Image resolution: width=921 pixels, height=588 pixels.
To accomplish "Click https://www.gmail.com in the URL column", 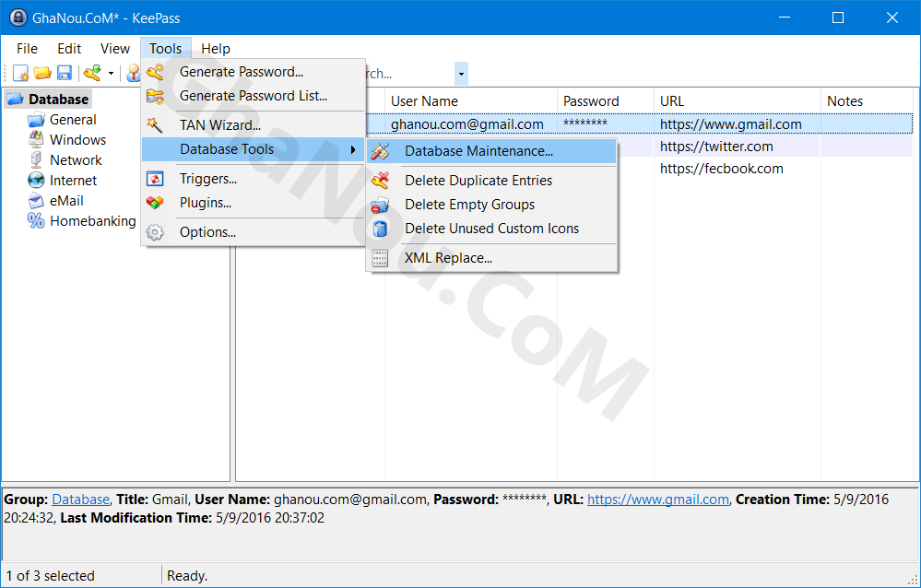I will tap(731, 124).
